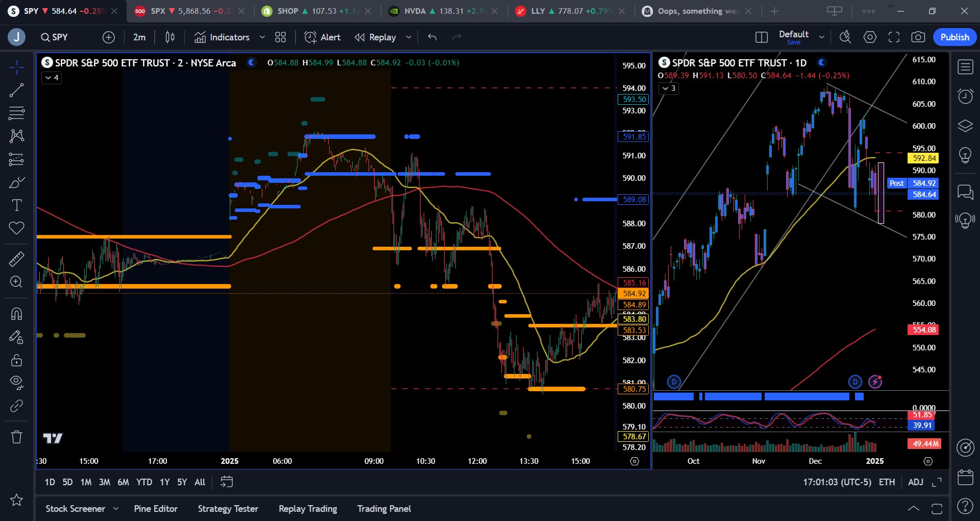Select the brush drawing tool
980x521 pixels.
coord(16,182)
